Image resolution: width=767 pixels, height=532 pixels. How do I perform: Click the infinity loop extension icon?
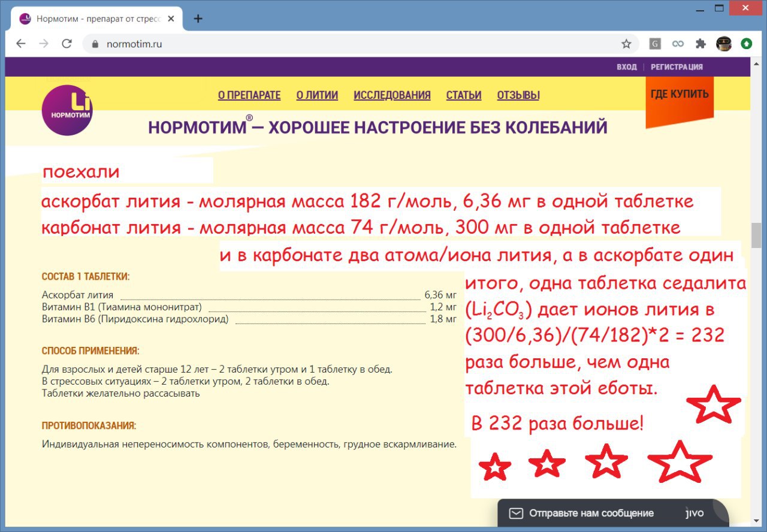[678, 44]
